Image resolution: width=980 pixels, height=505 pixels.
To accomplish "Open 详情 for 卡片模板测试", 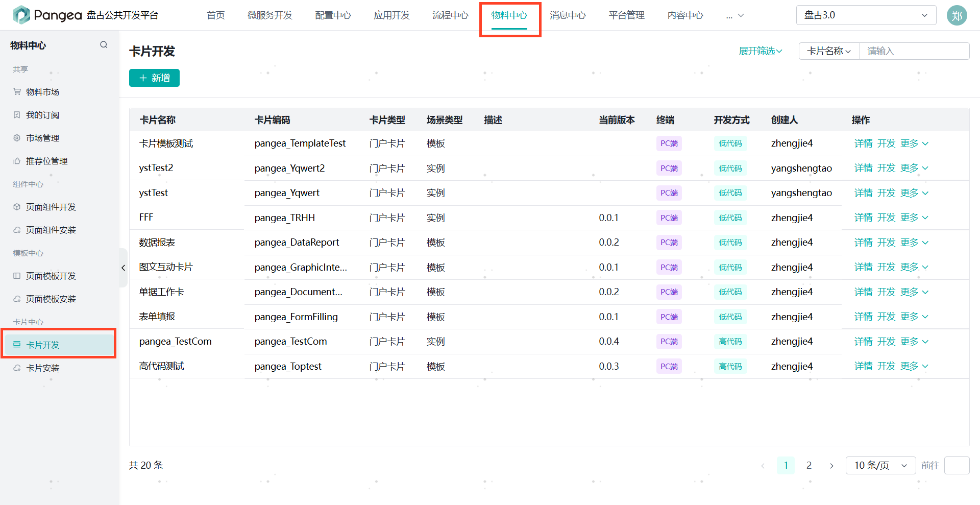I will [x=864, y=143].
